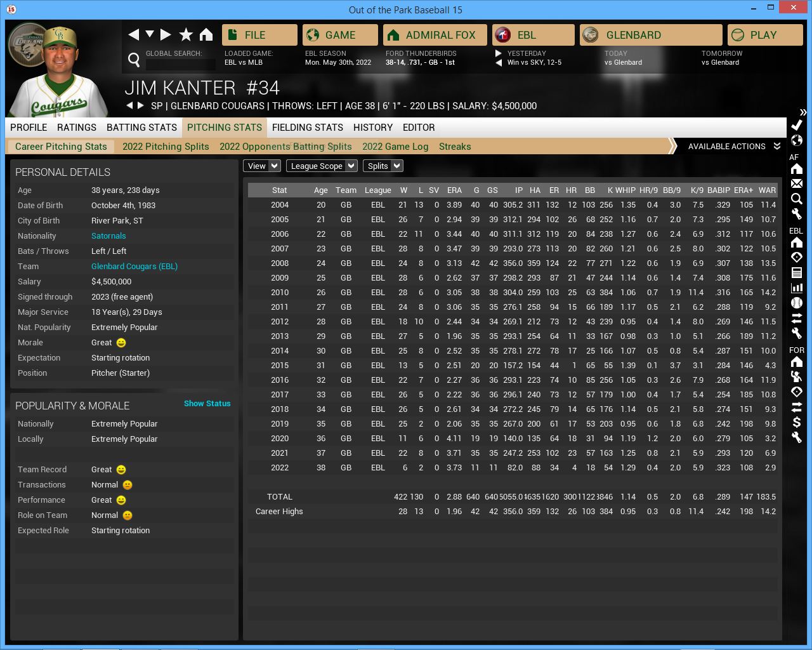Go to previous player arrow beside SP

click(129, 105)
